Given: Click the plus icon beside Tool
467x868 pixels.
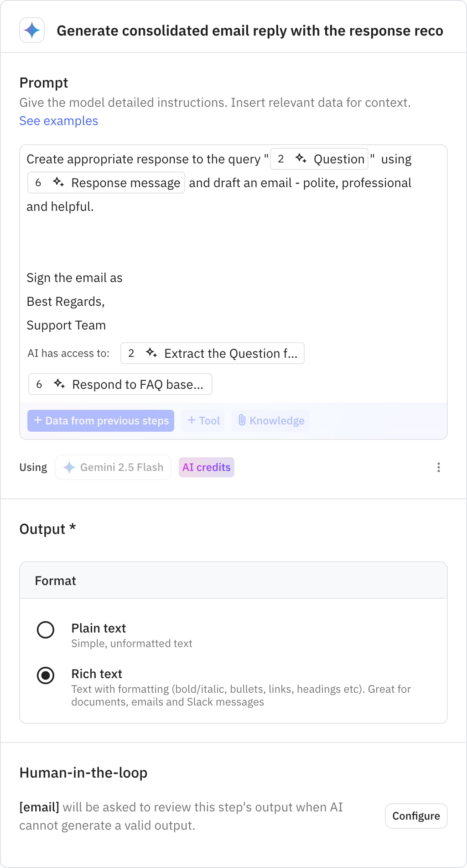Looking at the screenshot, I should click(192, 420).
